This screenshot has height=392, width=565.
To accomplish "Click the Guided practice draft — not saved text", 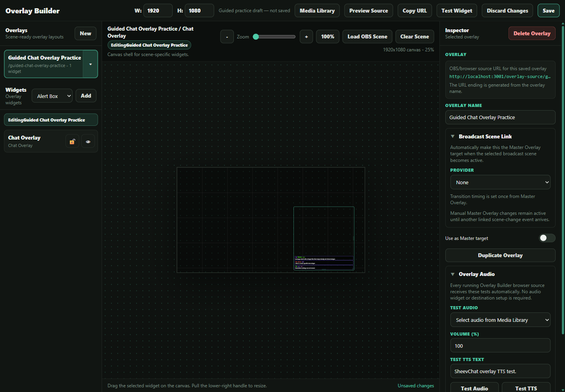I will tap(254, 11).
